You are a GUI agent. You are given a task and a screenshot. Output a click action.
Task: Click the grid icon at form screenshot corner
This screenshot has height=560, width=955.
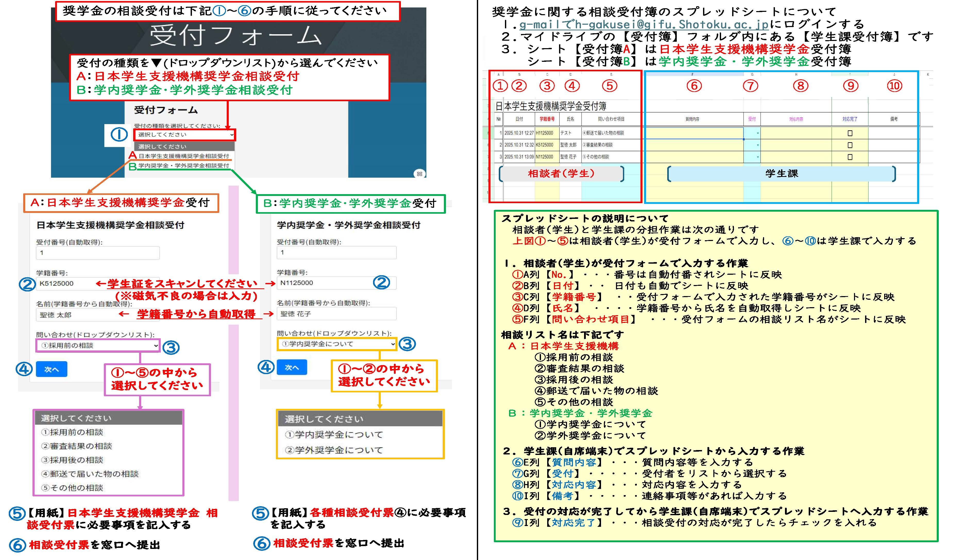(419, 174)
